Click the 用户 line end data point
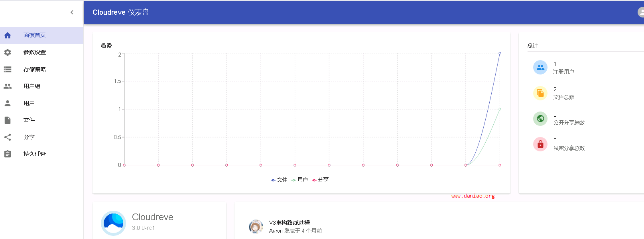 (500, 109)
